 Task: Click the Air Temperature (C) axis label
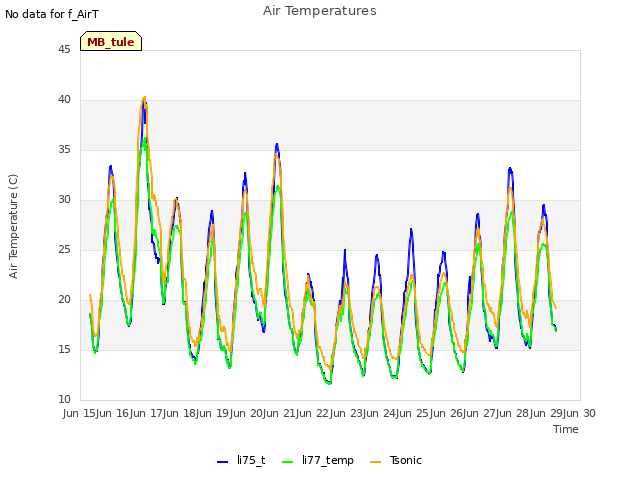[x=13, y=227]
